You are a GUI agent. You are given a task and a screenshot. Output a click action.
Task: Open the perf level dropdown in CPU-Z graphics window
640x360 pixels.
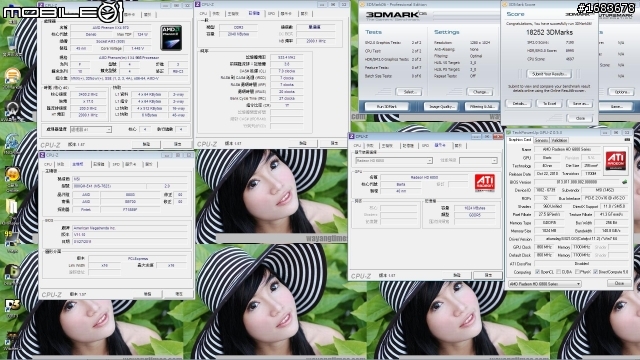(x=478, y=161)
